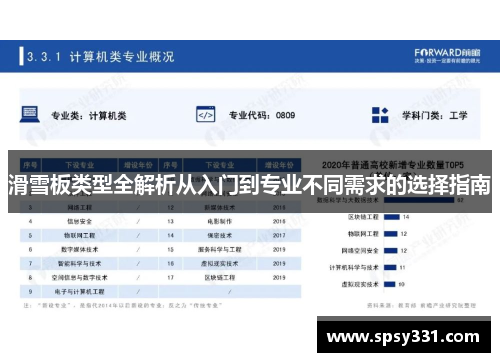The image size is (500, 362).
Task: Select the 网络工程 cell in row 3
Action: (79, 207)
